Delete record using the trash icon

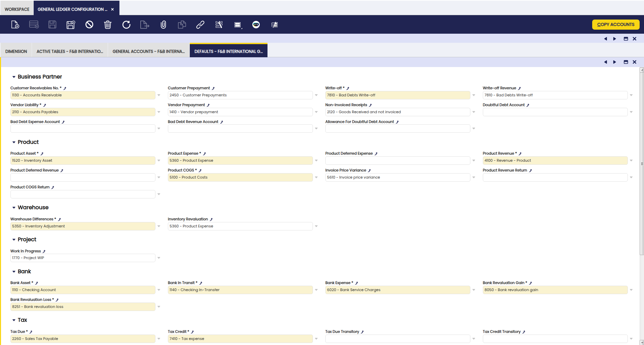click(108, 25)
